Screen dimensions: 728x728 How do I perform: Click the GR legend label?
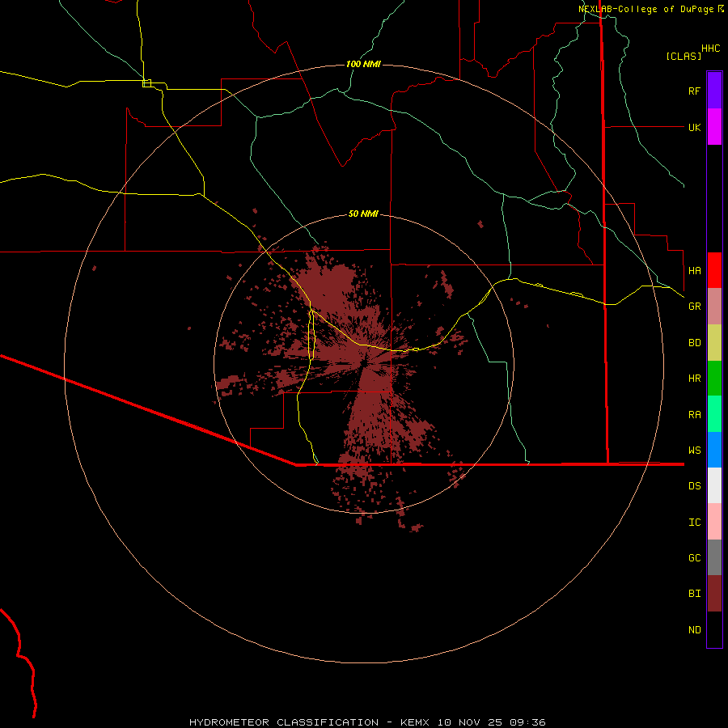point(694,307)
